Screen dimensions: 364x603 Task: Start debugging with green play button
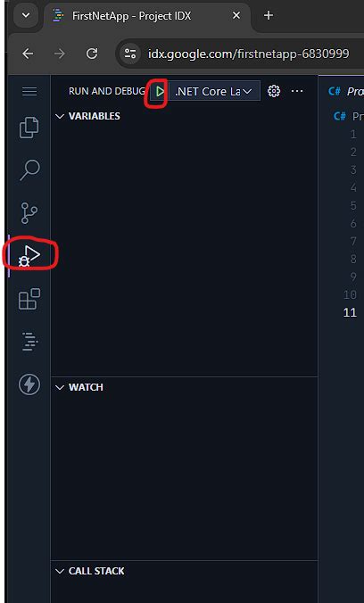click(x=160, y=92)
